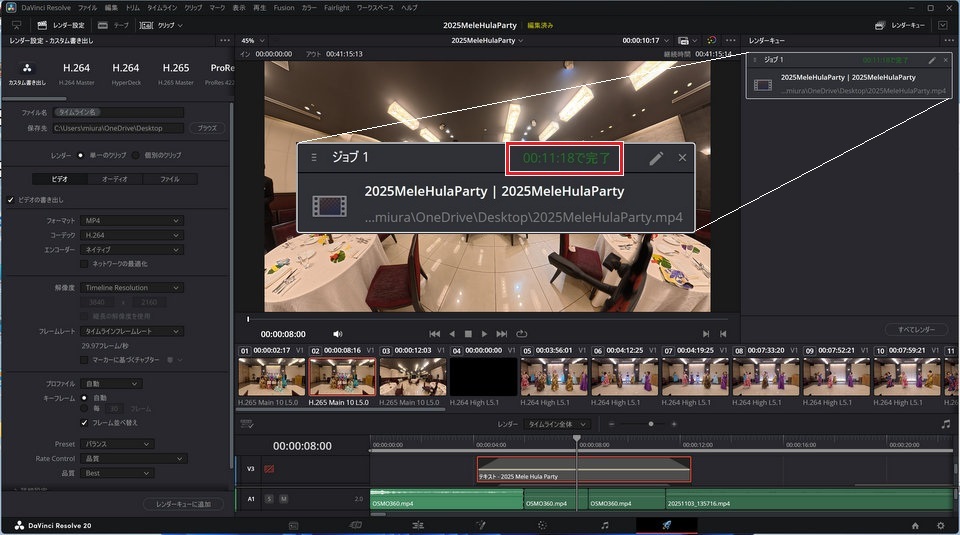Screen dimensions: 960x535
Task: Uncheck the ビデオの書き出し checkbox
Action: tap(11, 200)
